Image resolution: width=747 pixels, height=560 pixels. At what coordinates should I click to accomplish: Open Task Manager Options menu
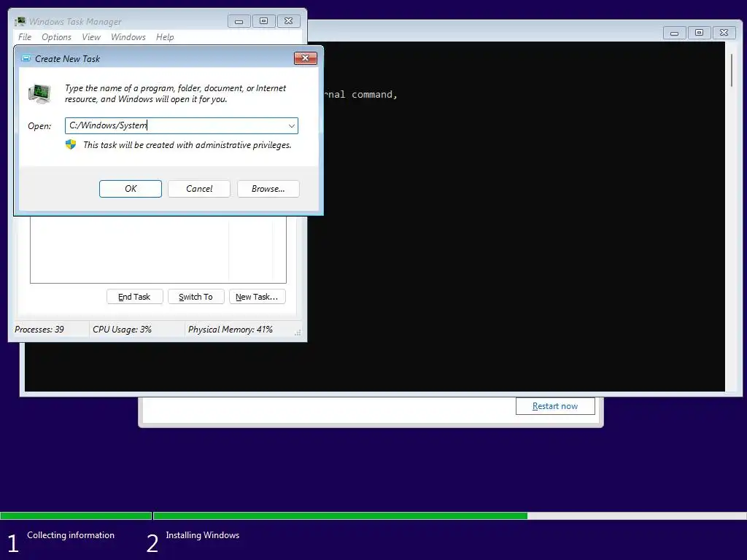(56, 37)
